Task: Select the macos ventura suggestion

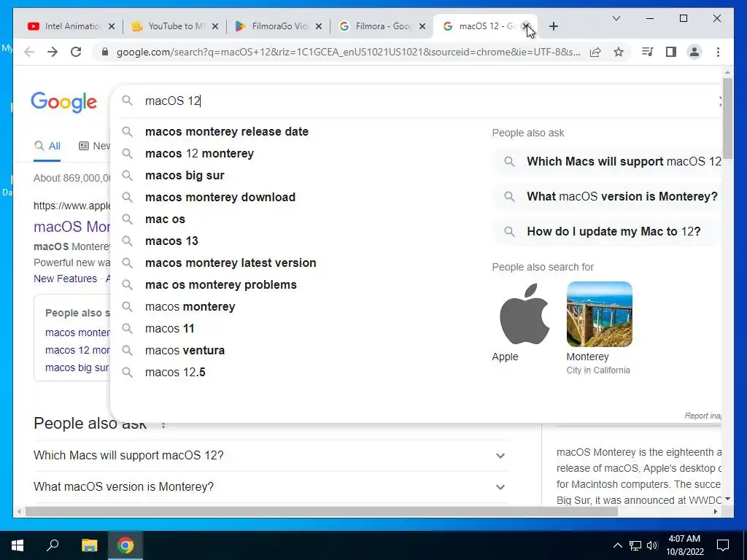Action: (185, 351)
